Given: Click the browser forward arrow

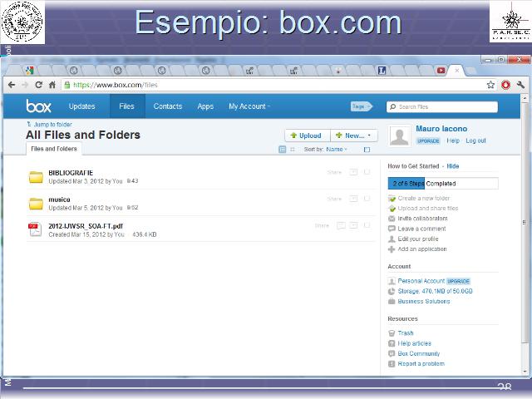Looking at the screenshot, I should [x=25, y=85].
